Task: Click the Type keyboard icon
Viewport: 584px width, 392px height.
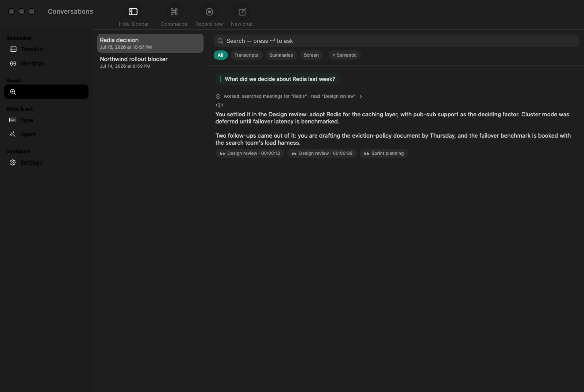Action: [x=13, y=120]
